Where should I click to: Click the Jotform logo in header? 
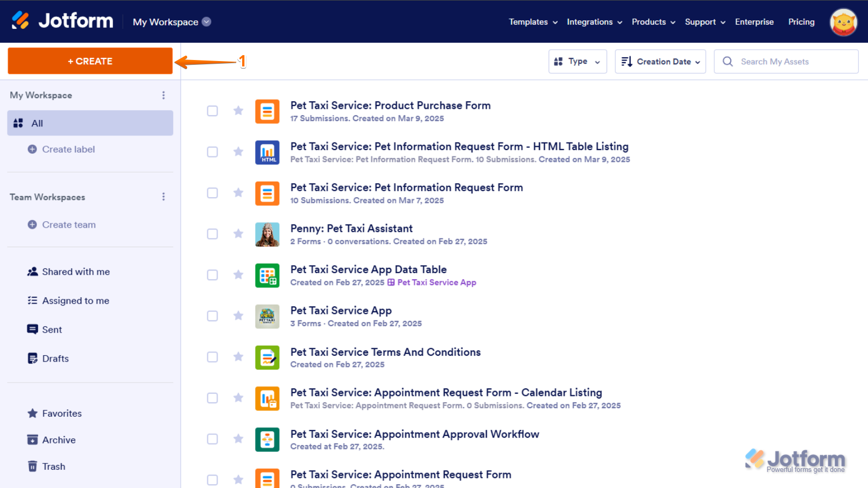(x=62, y=21)
